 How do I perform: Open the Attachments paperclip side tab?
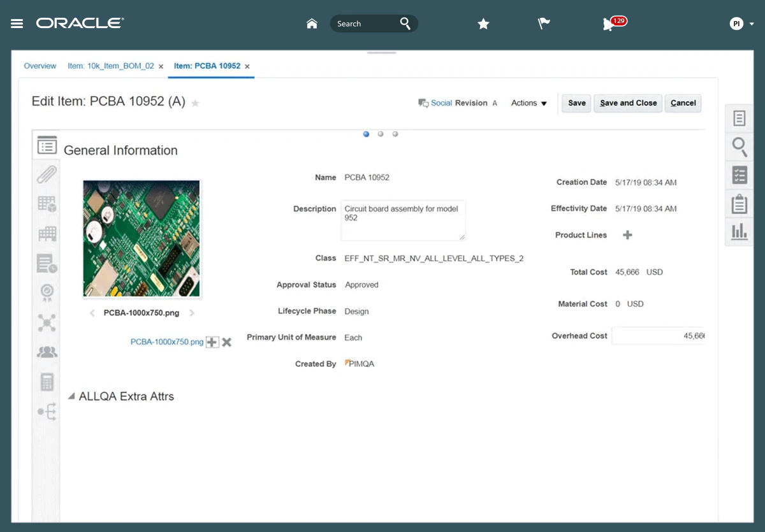(47, 174)
